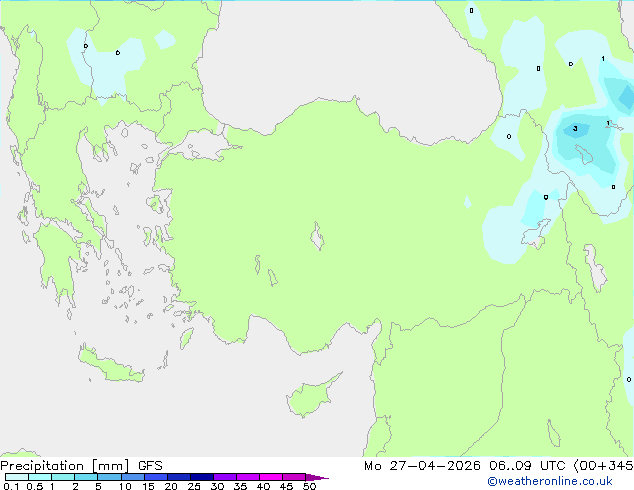The image size is (634, 490).
Task: Click the legend value '0.1'
Action: pyautogui.click(x=11, y=486)
